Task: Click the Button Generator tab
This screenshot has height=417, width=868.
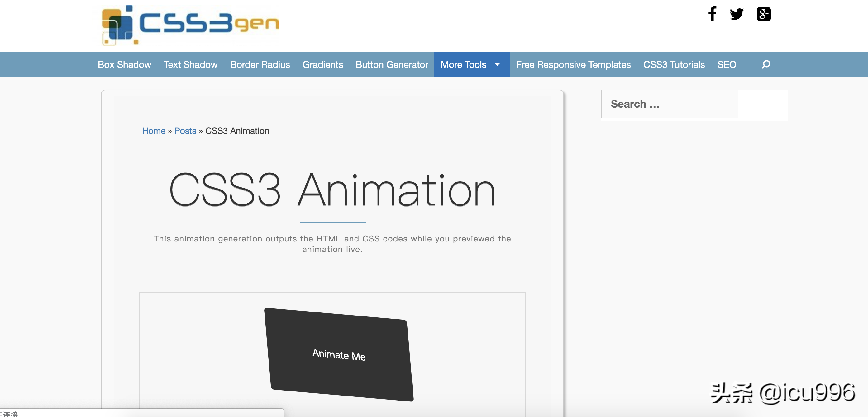Action: tap(392, 65)
